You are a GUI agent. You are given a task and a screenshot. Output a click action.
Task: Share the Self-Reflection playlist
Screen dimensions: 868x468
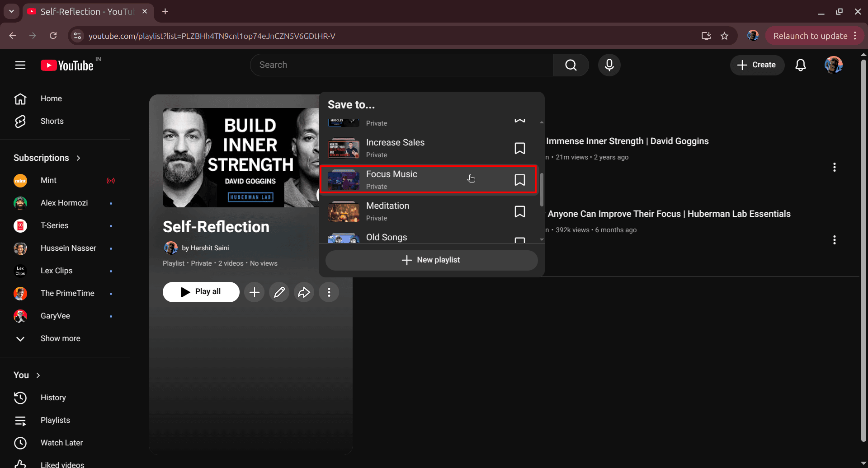tap(304, 292)
